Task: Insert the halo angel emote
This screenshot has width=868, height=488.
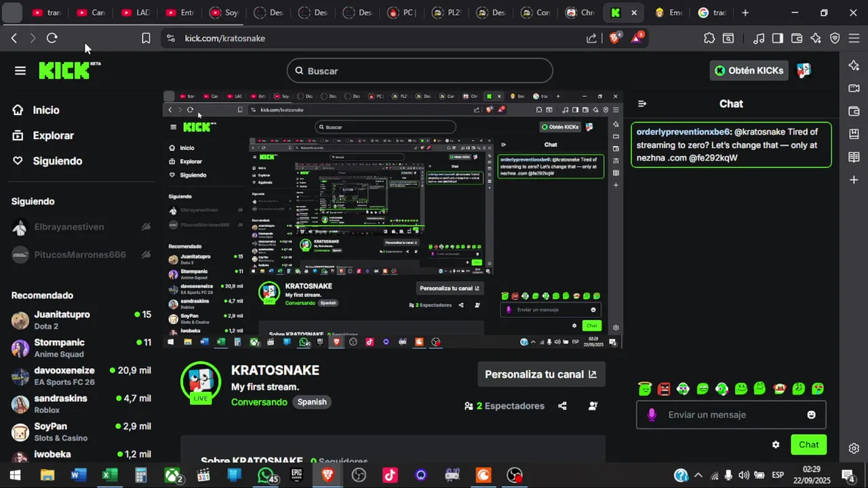Action: coord(645,388)
